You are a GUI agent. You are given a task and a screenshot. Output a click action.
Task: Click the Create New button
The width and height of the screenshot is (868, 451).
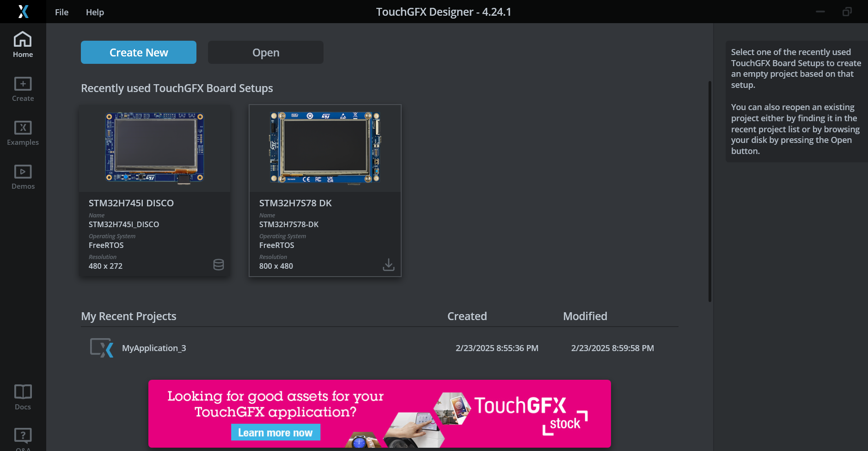(139, 52)
